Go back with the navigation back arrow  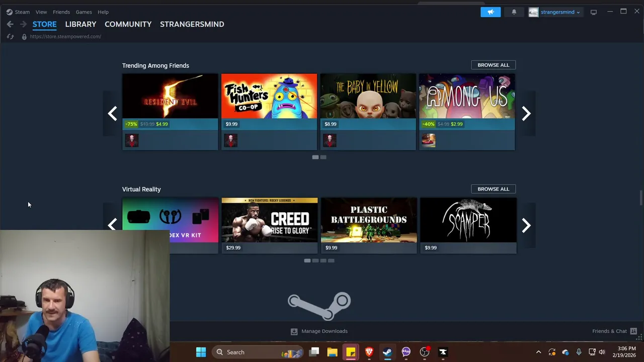pyautogui.click(x=10, y=24)
